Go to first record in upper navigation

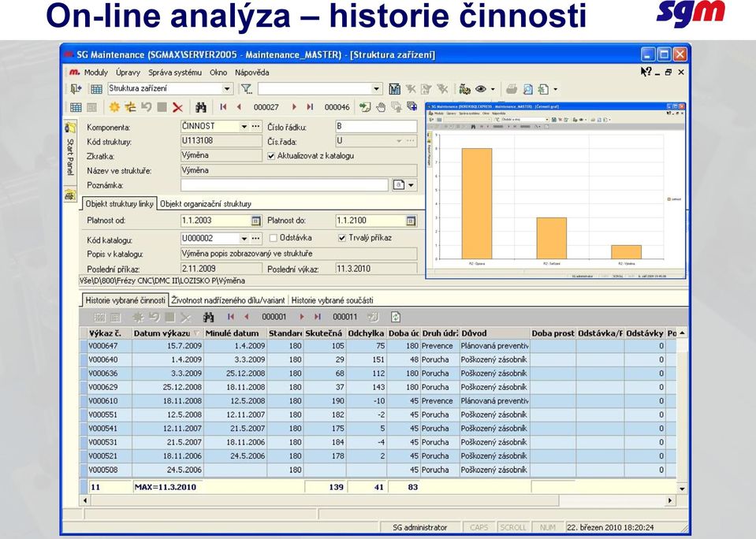click(223, 107)
